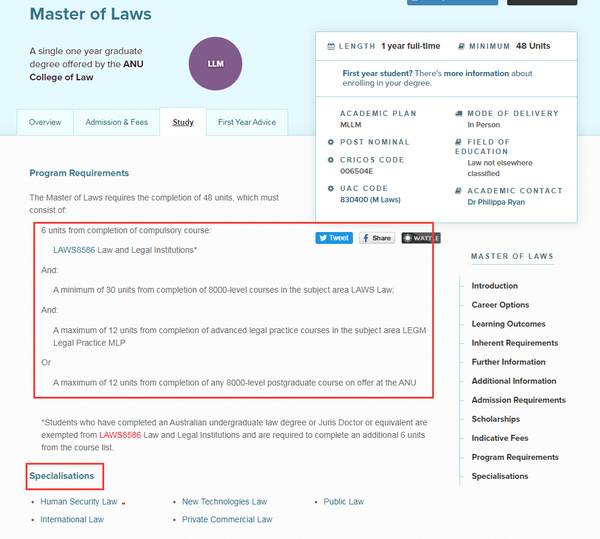Click the book icon beside MINIMUM
Viewport: 600px width, 539px height.
(x=461, y=46)
